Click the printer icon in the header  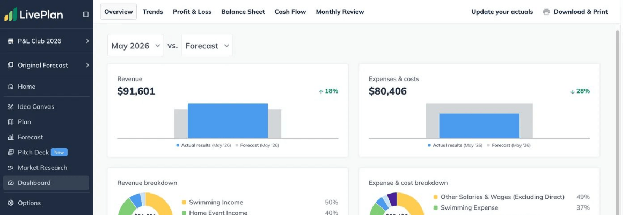coord(546,12)
